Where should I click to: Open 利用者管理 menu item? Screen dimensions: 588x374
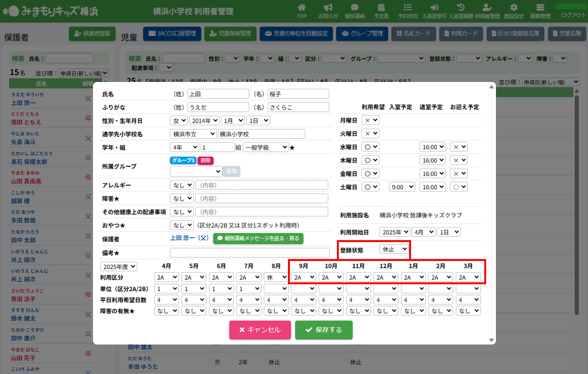click(x=487, y=11)
